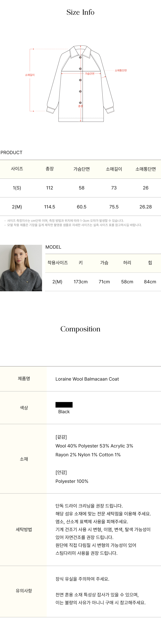The width and height of the screenshot is (161, 644).
Task: Click the 소매통단면 column header in the table
Action: click(x=146, y=169)
